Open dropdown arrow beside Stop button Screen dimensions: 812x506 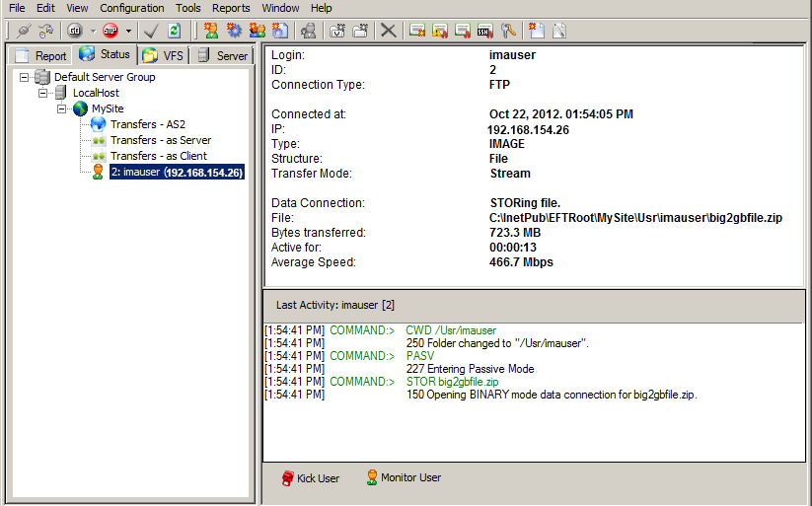[128, 31]
